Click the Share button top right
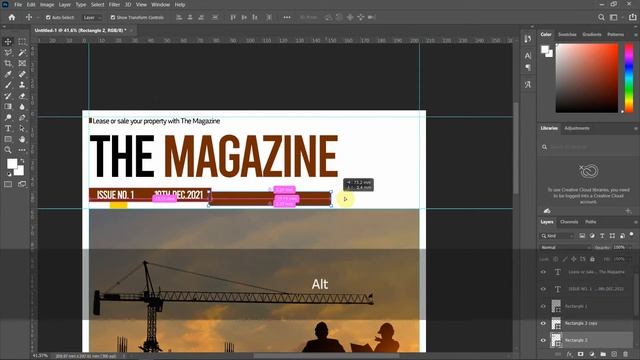Viewport: 640px width, 360px height. click(633, 17)
